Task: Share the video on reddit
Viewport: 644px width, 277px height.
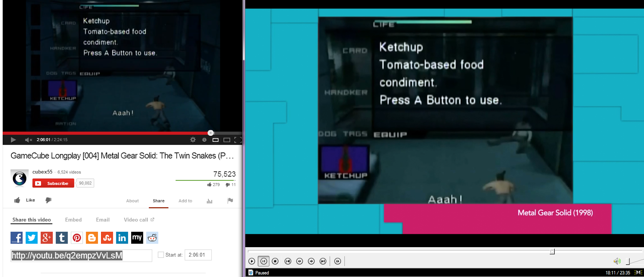Action: click(152, 238)
